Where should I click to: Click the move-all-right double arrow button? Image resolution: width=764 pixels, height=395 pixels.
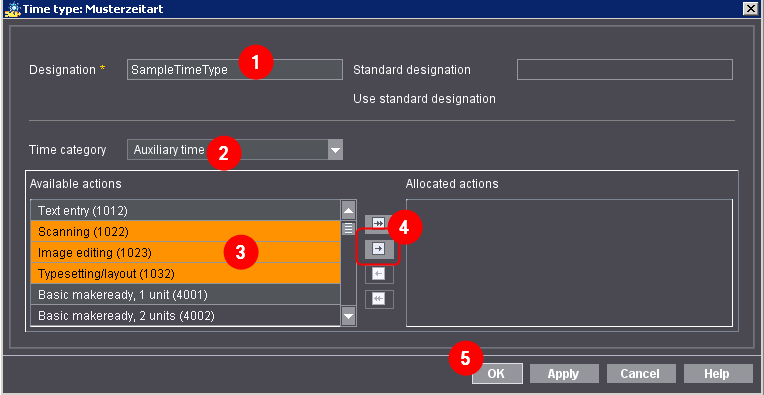(x=379, y=223)
